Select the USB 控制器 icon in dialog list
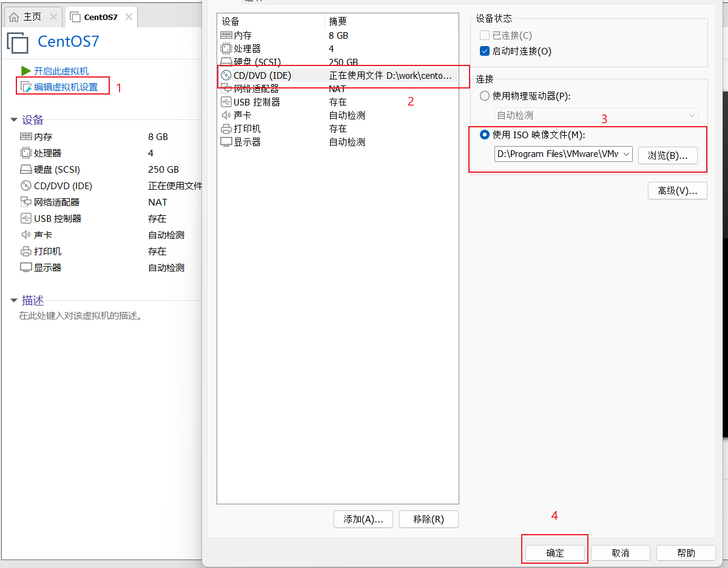728x568 pixels. click(x=226, y=102)
